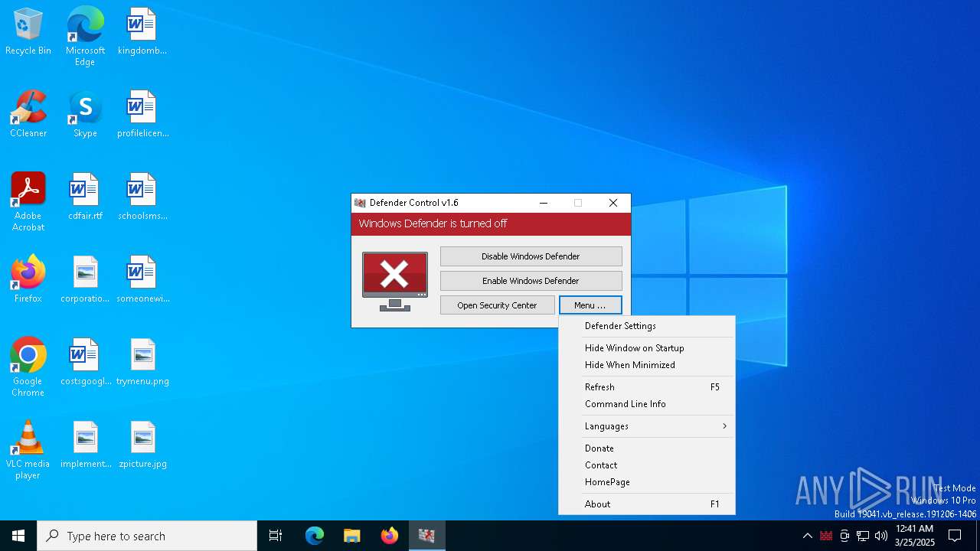Image resolution: width=980 pixels, height=551 pixels.
Task: Open the Windows Start menu
Action: tap(18, 536)
